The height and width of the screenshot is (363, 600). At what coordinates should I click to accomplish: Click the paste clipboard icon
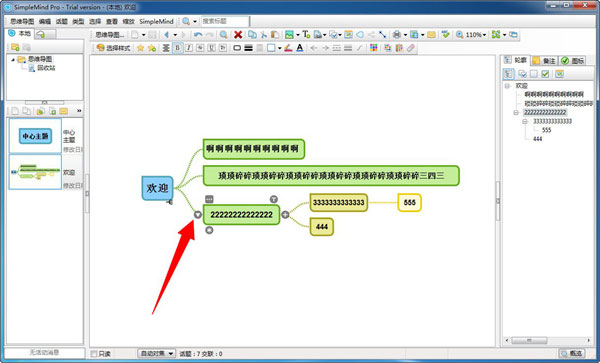(x=275, y=35)
